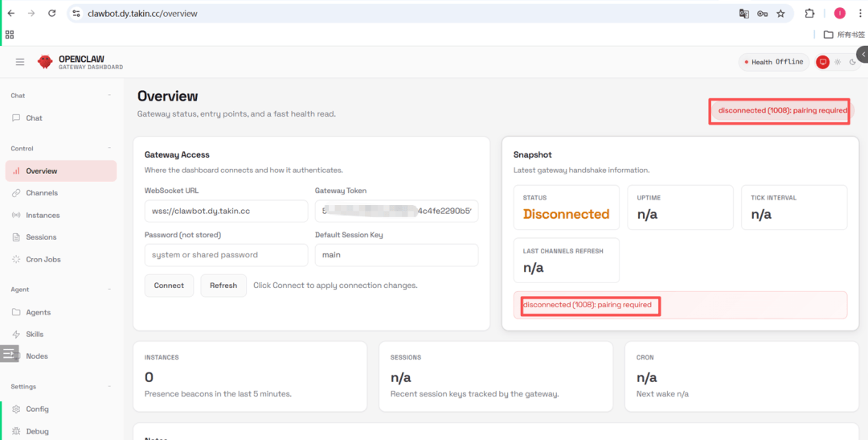Click the Refresh button
Screen dimensions: 868x440
(223, 286)
